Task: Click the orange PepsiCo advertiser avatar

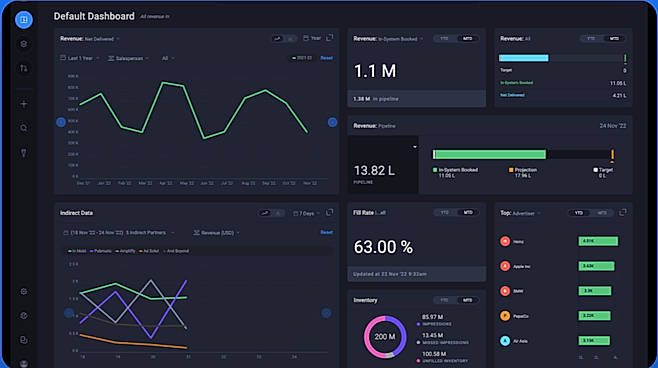Action: click(505, 316)
